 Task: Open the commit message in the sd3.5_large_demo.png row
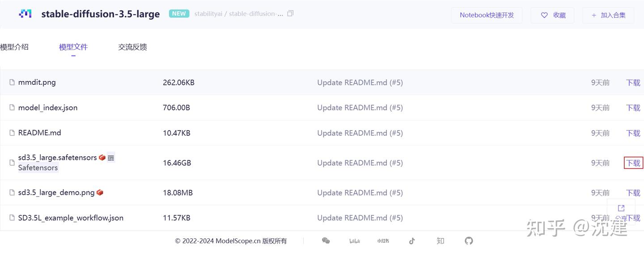coord(360,193)
